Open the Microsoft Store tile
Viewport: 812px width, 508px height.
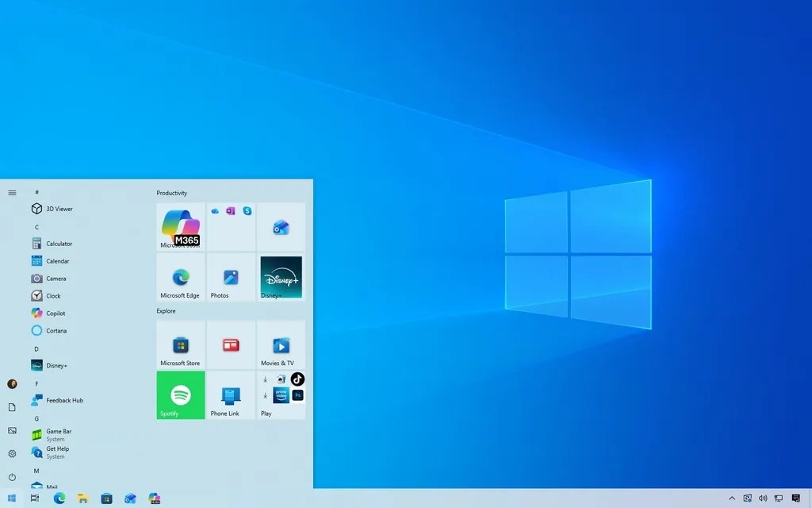(181, 344)
